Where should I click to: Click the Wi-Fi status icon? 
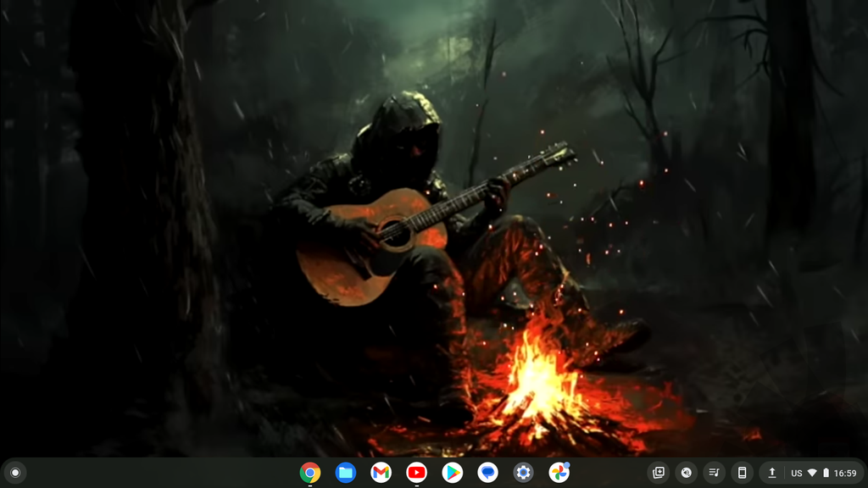click(x=812, y=473)
